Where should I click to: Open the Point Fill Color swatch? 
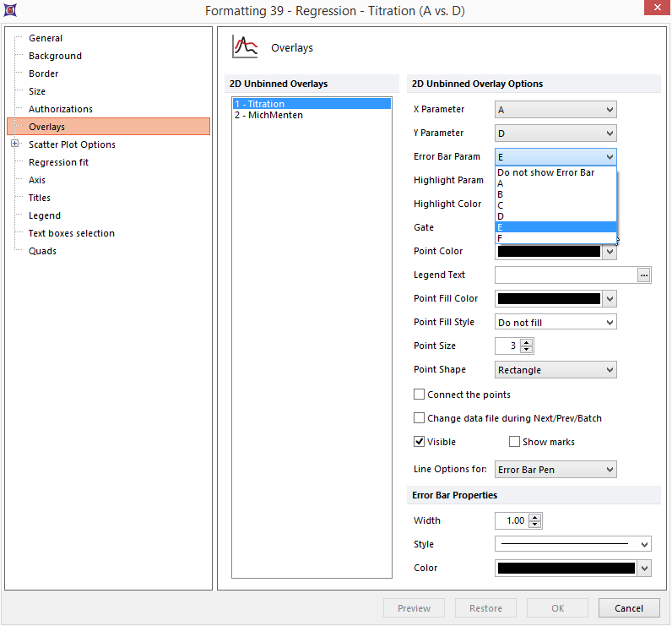(555, 299)
